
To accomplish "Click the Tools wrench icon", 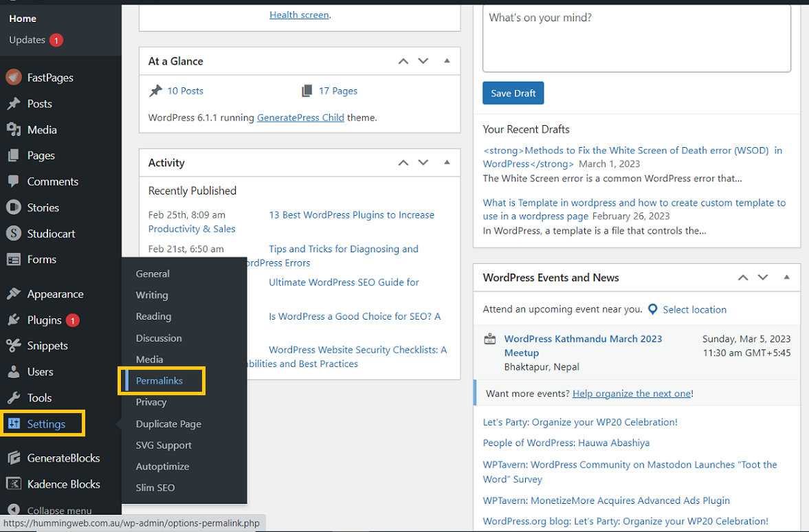I will 14,398.
